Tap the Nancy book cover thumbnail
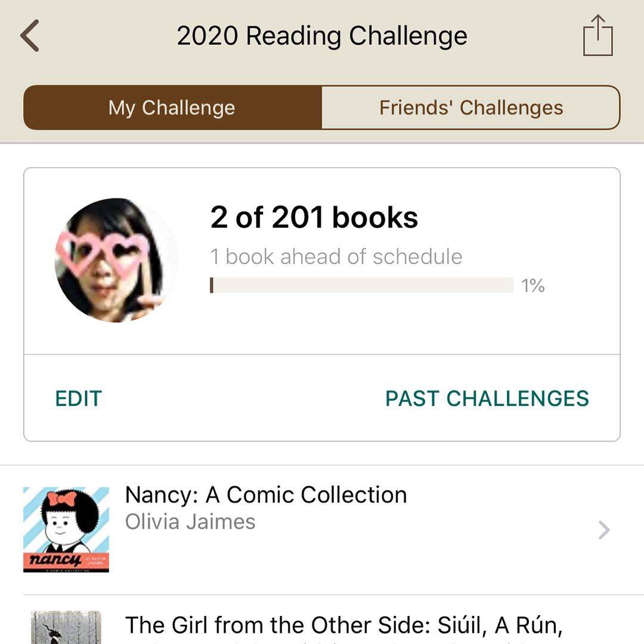This screenshot has height=644, width=644. (66, 530)
